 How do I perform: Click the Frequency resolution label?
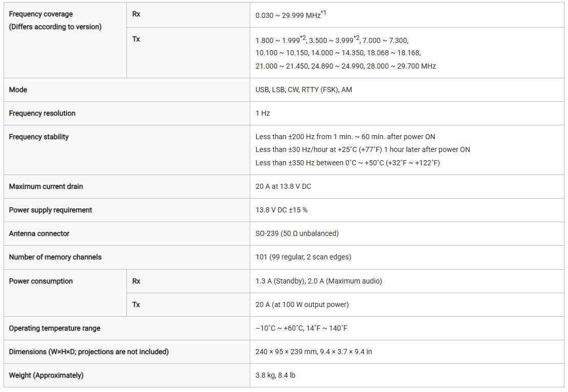42,113
